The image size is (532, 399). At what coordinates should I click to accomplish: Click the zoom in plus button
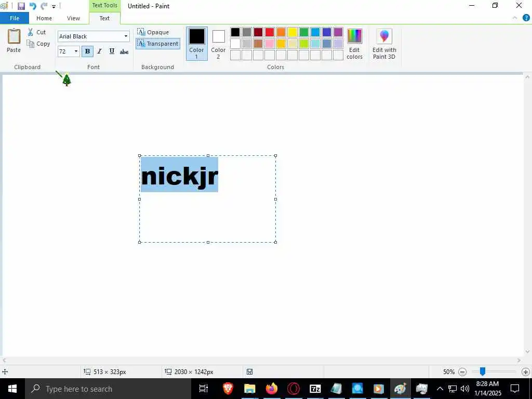[526, 372]
